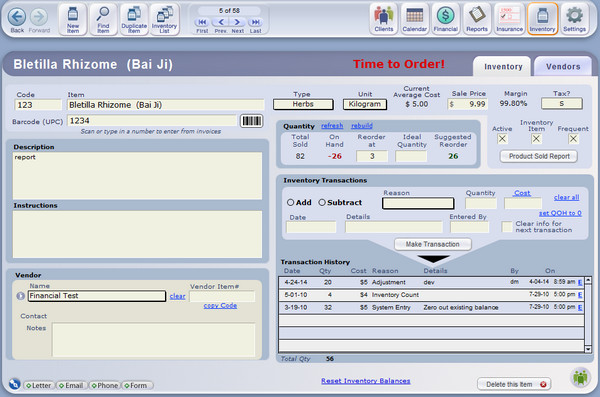600x397 pixels.
Task: Go Back using the back arrow
Action: pos(17,17)
